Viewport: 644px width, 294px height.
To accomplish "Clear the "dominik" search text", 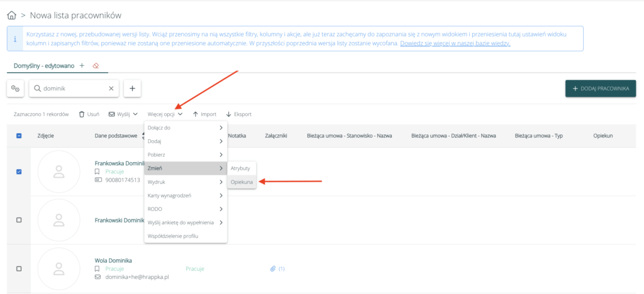I will coord(111,89).
